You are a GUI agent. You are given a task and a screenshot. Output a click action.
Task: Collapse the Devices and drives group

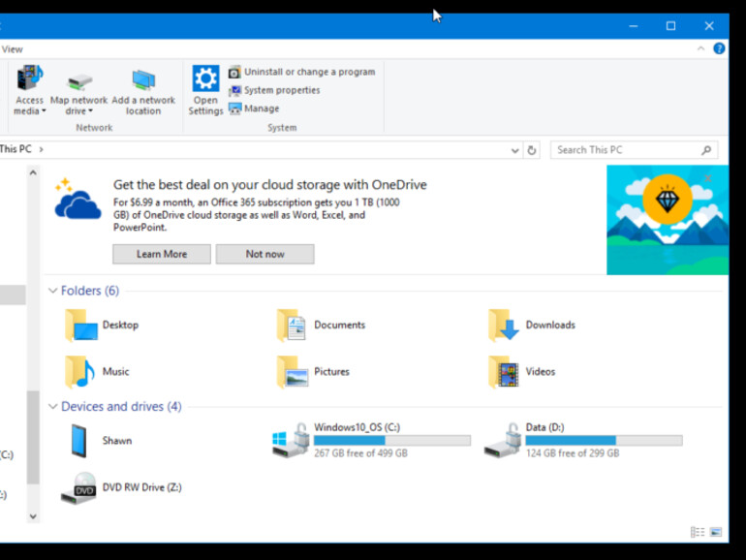(x=53, y=406)
